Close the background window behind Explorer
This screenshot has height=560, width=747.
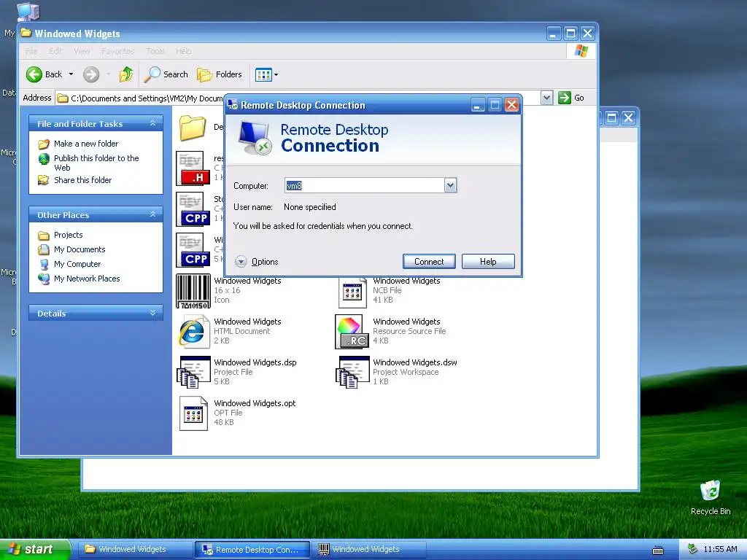coord(628,117)
